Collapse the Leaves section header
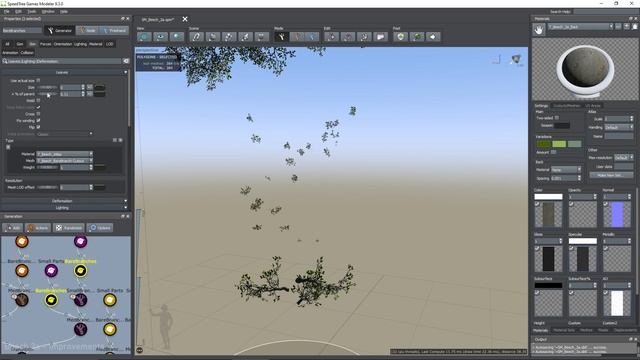The height and width of the screenshot is (360, 640). pyautogui.click(x=64, y=72)
